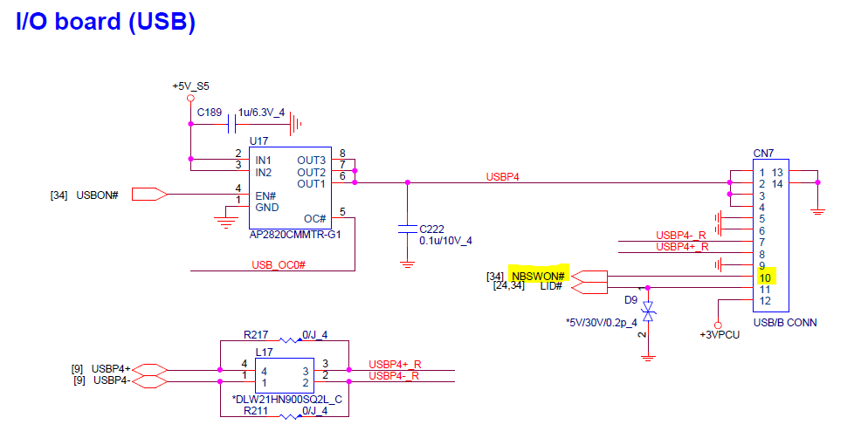Screen dimensions: 868x445
Task: Click resistor R217 symbol
Action: (x=289, y=340)
